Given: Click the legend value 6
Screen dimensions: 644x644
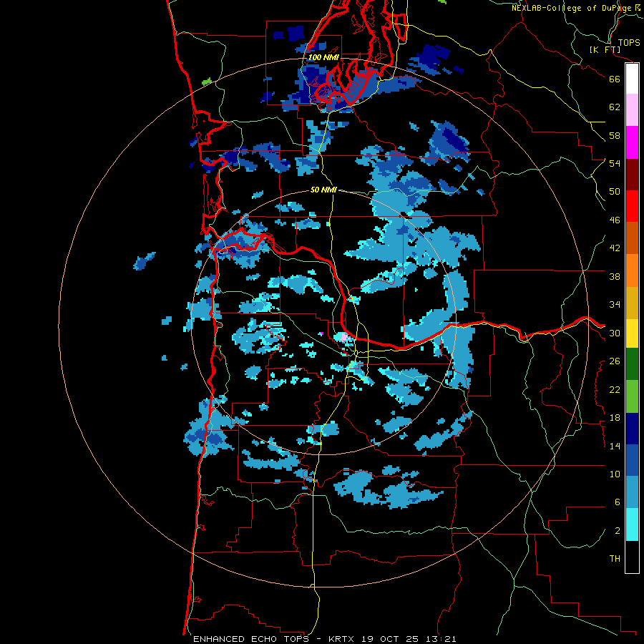Looking at the screenshot, I should click(618, 502).
